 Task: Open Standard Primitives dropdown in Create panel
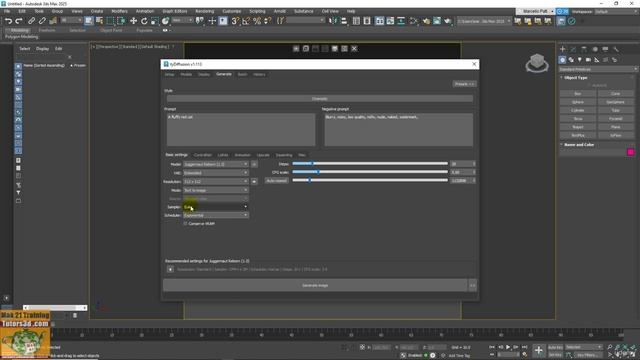598,69
